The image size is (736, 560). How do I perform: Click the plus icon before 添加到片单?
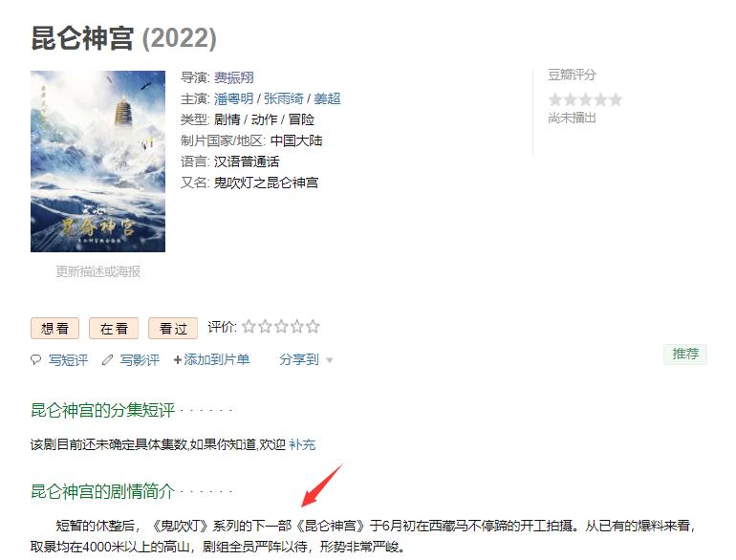[178, 360]
